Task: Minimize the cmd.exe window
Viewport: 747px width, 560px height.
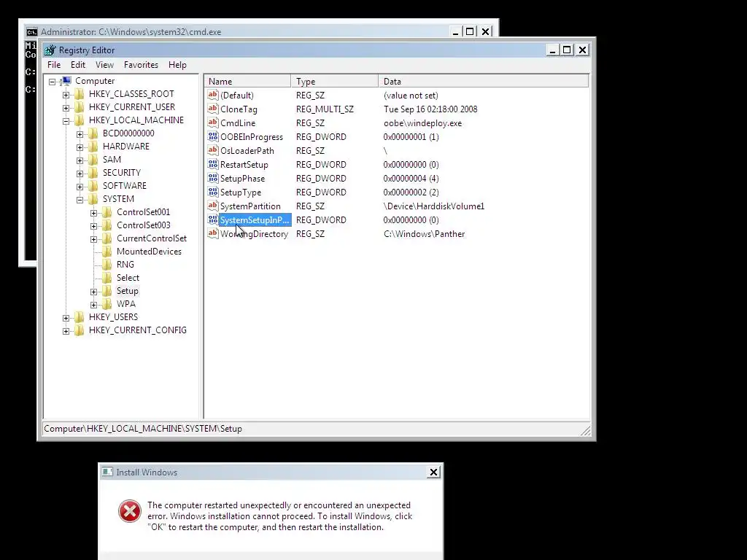Action: tap(455, 32)
